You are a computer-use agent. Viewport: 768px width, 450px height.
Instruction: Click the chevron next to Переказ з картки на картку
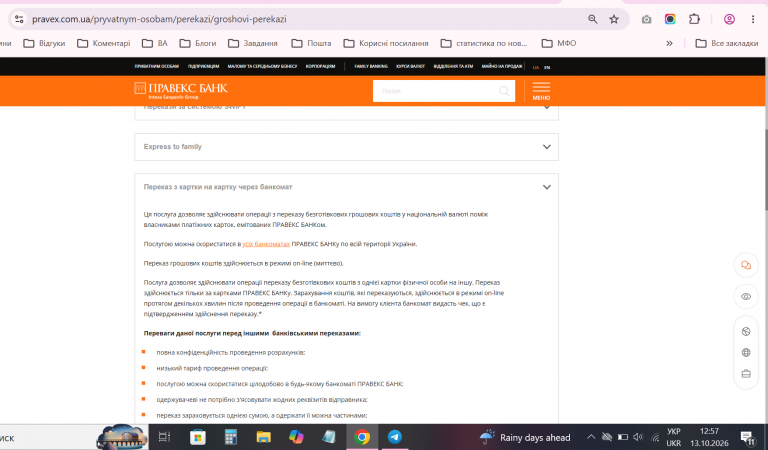coord(547,187)
